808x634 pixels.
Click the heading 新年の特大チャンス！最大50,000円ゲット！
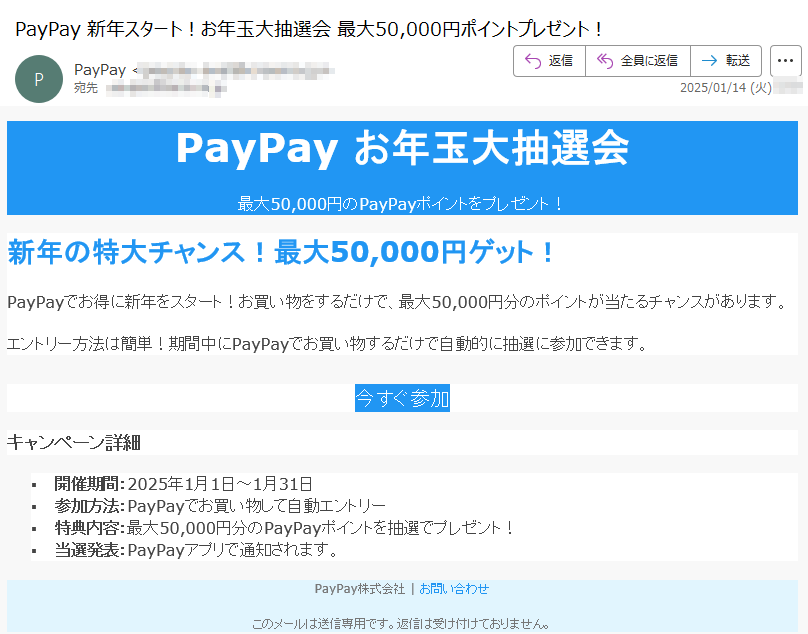(x=281, y=252)
